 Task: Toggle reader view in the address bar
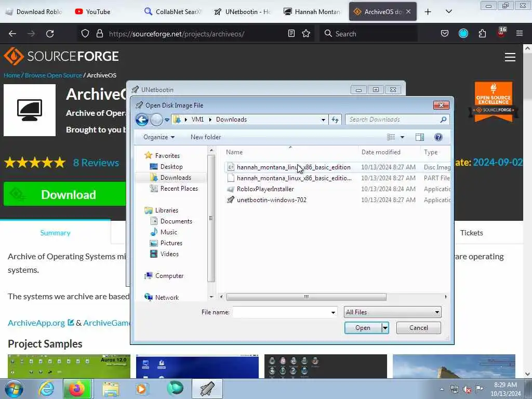(291, 33)
